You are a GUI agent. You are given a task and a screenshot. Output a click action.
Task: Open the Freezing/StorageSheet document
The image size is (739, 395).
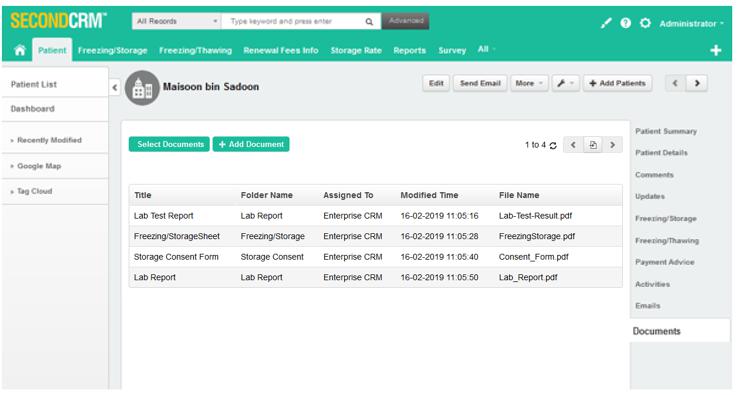(x=177, y=236)
